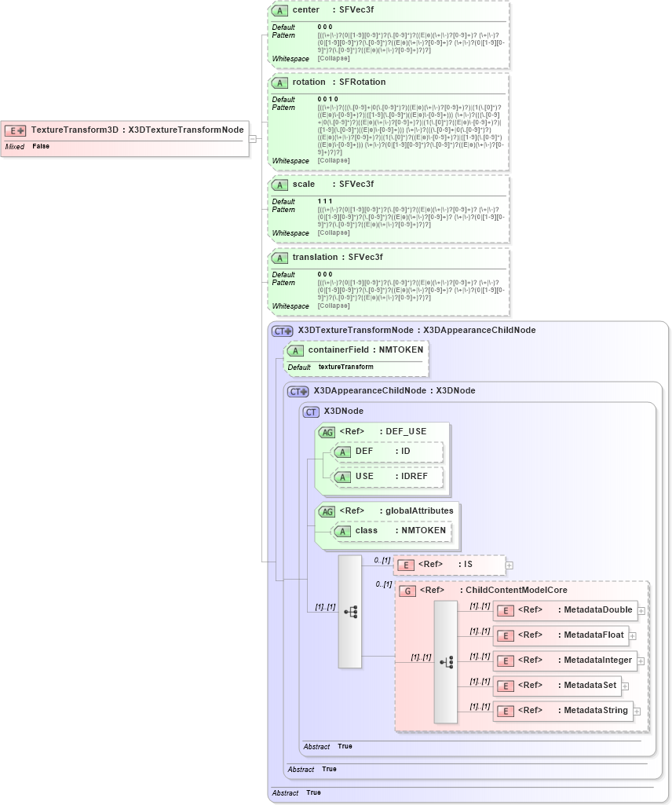This screenshot has width=672, height=805.
Task: Click the E icon of MetadataInteger
Action: (505, 661)
